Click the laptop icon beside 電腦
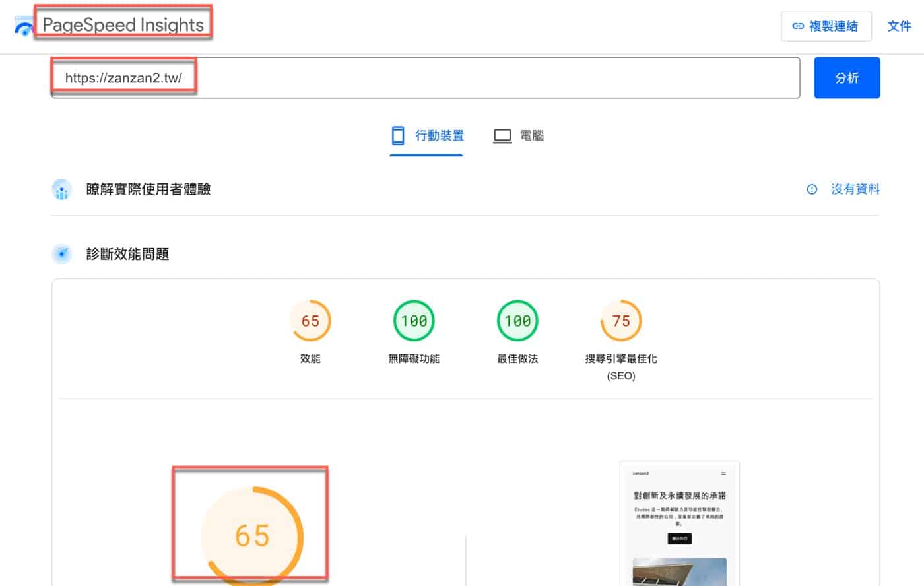The width and height of the screenshot is (924, 586). (x=502, y=137)
